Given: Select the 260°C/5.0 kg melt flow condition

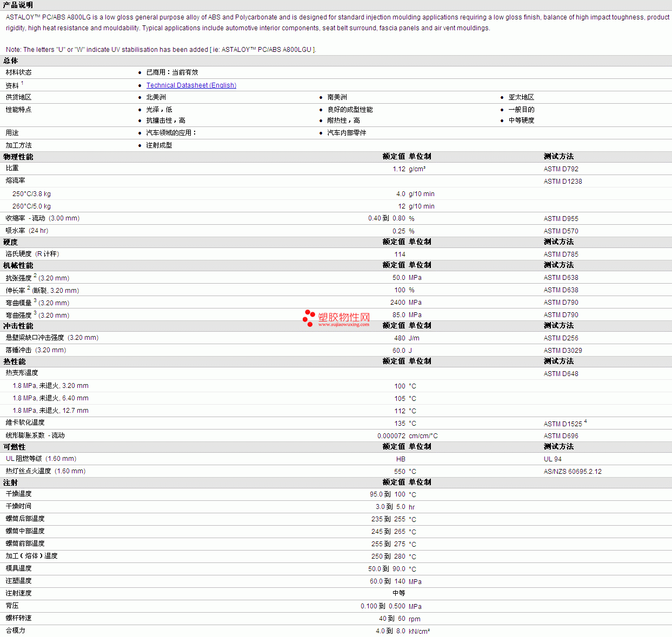Looking at the screenshot, I should pos(31,206).
